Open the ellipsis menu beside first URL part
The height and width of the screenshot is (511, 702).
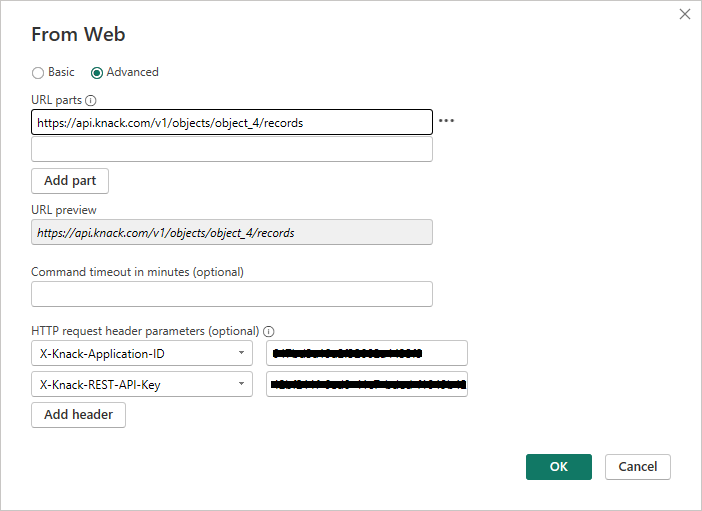446,121
